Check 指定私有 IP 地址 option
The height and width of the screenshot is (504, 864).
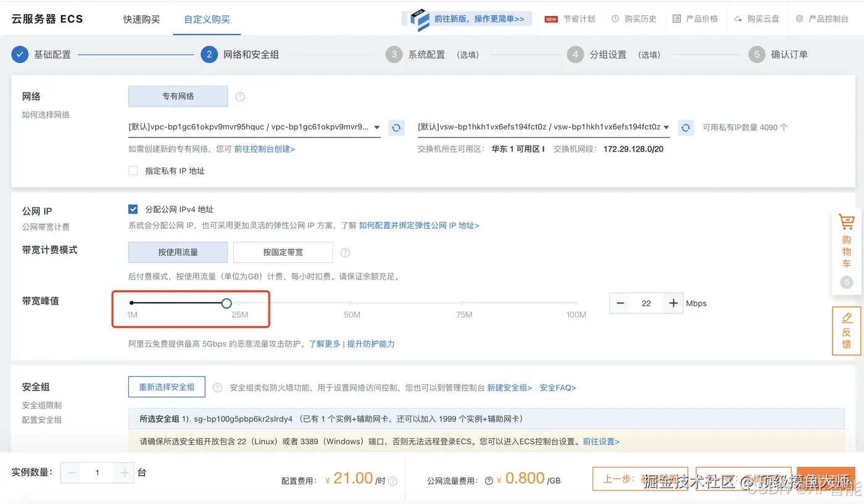click(x=133, y=171)
